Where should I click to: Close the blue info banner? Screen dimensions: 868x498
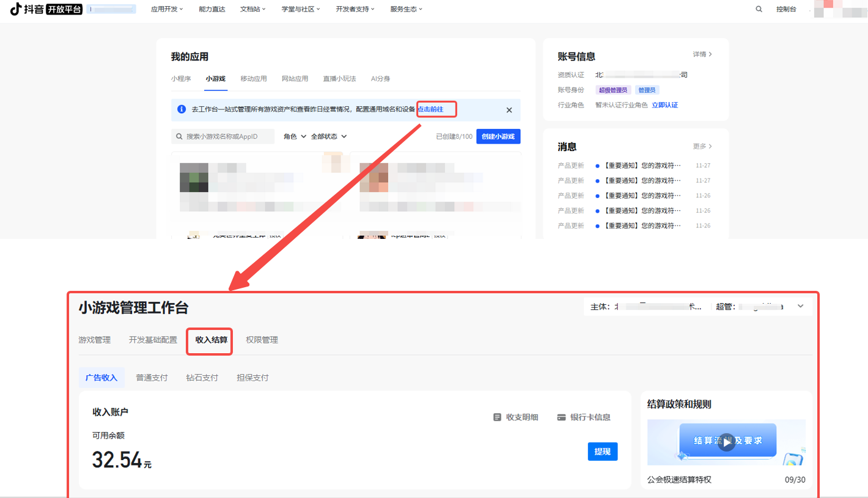[x=509, y=110]
